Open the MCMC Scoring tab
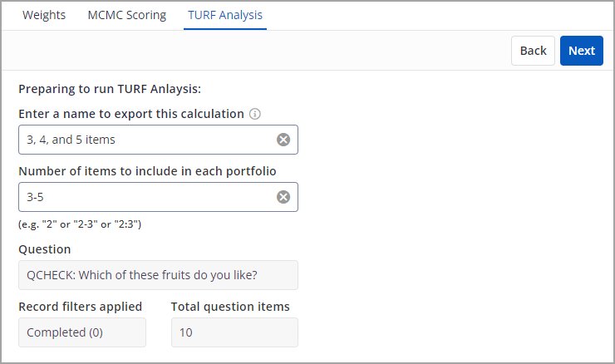Image resolution: width=615 pixels, height=364 pixels. coord(126,15)
